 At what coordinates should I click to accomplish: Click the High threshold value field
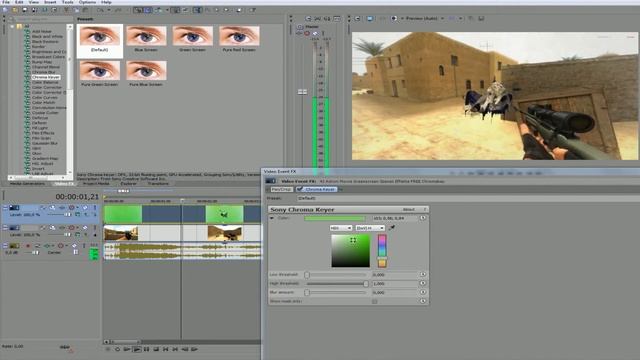click(x=395, y=284)
